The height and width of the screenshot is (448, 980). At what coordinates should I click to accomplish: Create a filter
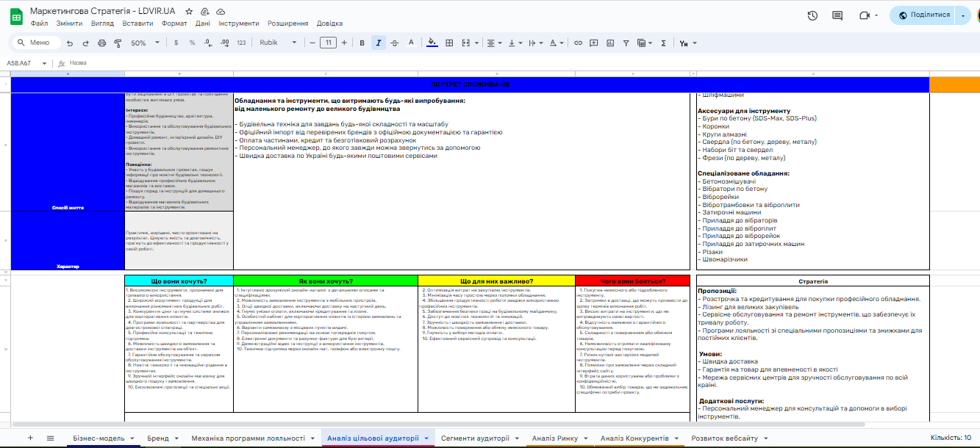pos(626,43)
